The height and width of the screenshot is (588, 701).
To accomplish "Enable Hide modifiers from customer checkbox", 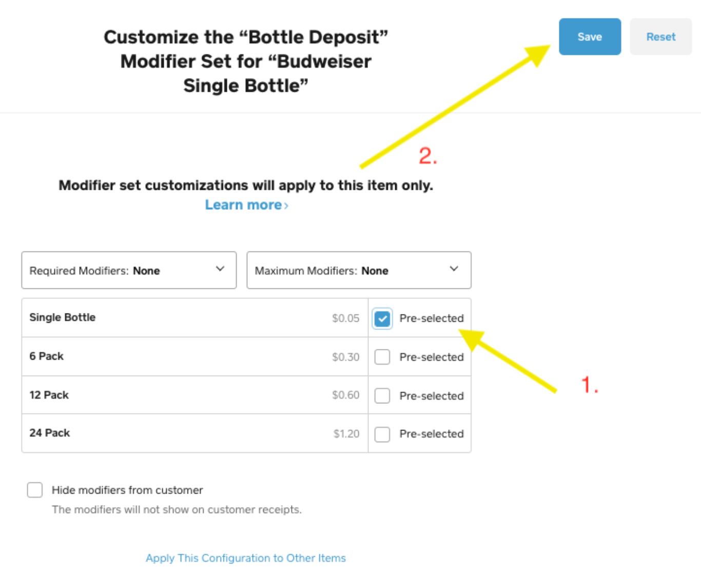I will pyautogui.click(x=35, y=490).
